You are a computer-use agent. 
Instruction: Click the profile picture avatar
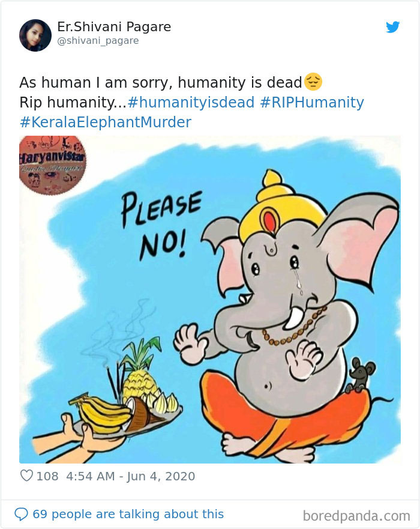(35, 35)
